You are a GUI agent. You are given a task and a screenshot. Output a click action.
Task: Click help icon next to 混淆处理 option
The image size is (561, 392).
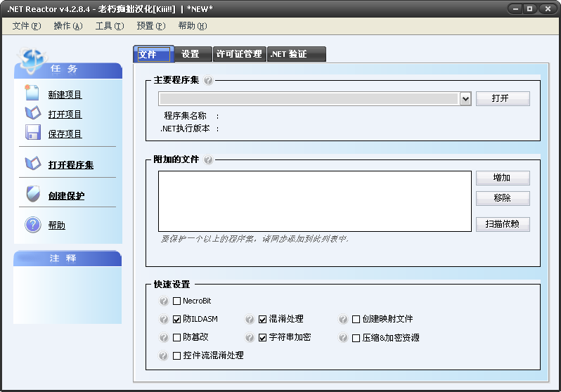pos(250,319)
